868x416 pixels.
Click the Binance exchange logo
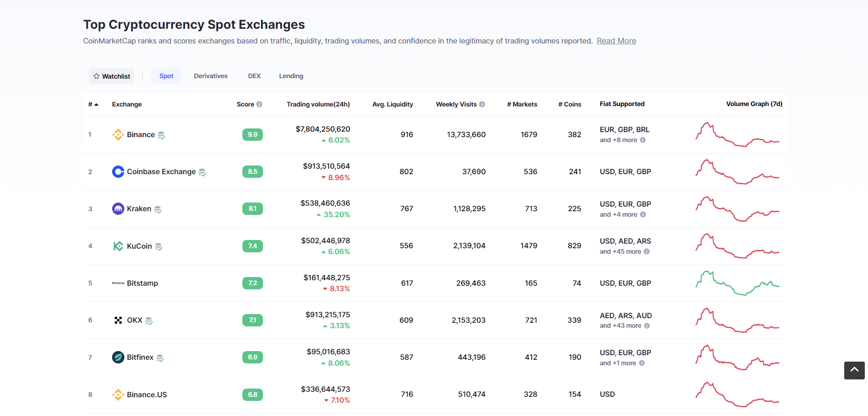[118, 134]
